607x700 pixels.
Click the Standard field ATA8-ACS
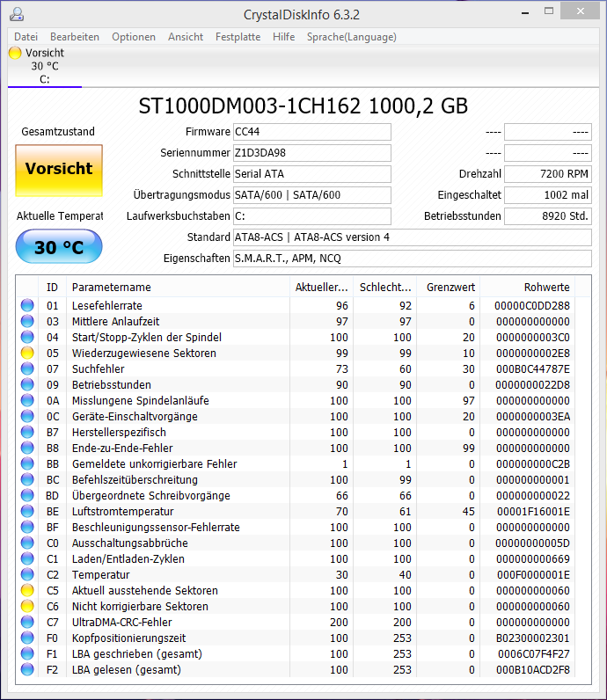click(413, 237)
